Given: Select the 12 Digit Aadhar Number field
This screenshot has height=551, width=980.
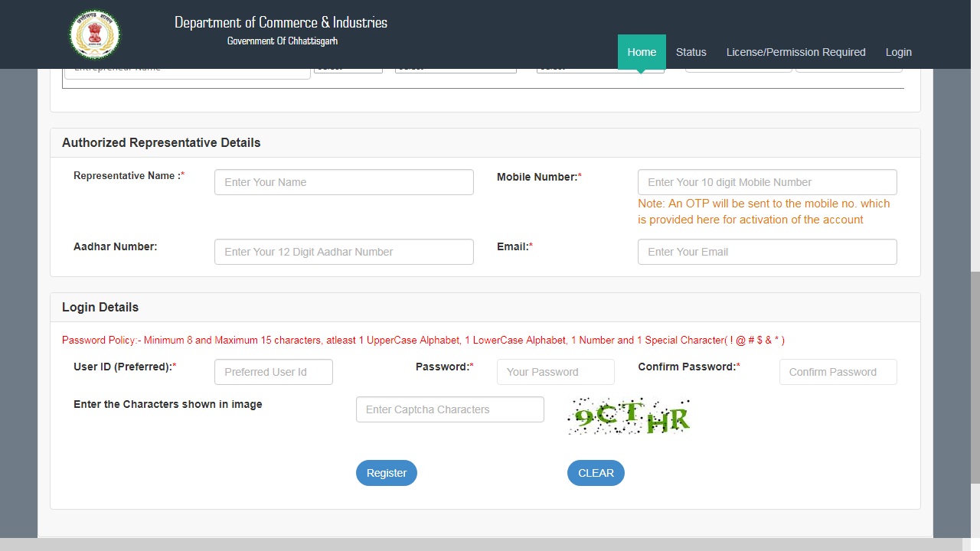Looking at the screenshot, I should 344,252.
